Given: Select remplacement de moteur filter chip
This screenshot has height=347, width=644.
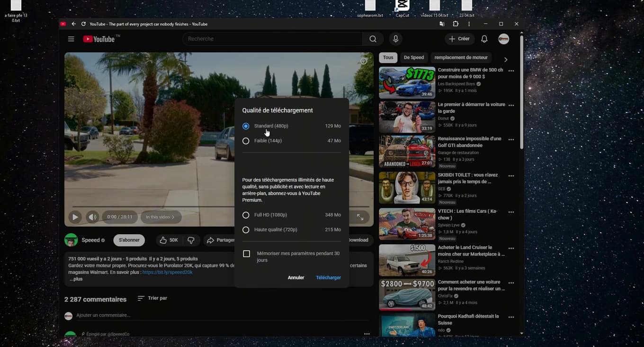Looking at the screenshot, I should click(461, 57).
